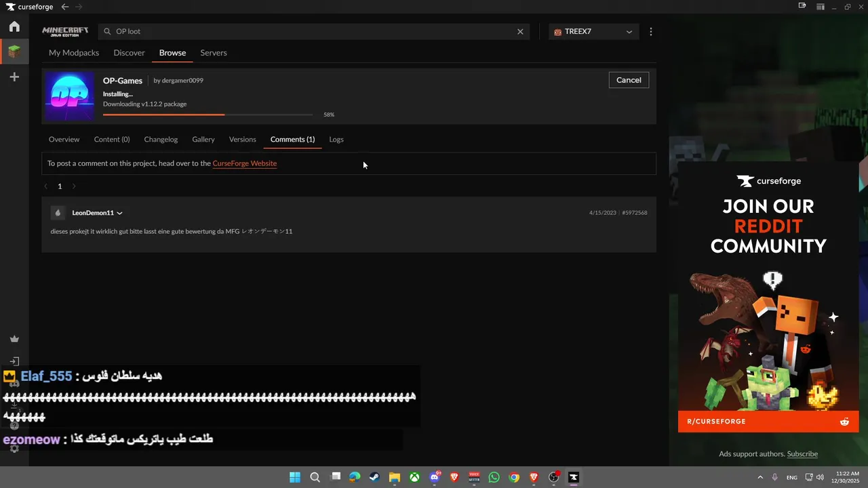Open the Gallery tab
Viewport: 868px width, 488px height.
point(203,140)
